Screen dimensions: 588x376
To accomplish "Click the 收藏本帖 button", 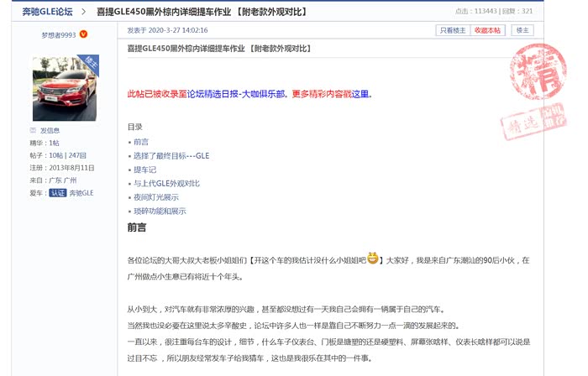I will pyautogui.click(x=487, y=30).
